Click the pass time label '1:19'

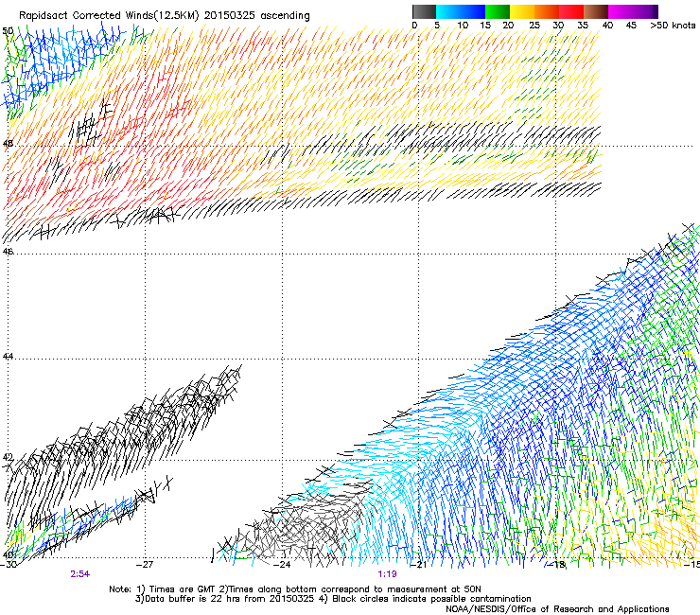pyautogui.click(x=387, y=574)
